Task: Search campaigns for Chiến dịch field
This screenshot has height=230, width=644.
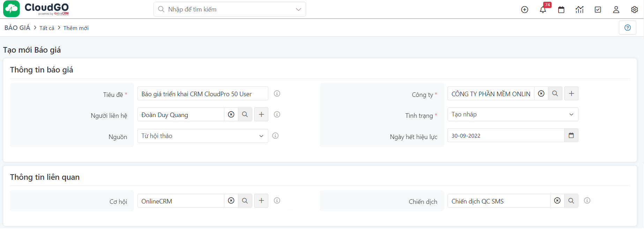Action: pyautogui.click(x=571, y=201)
